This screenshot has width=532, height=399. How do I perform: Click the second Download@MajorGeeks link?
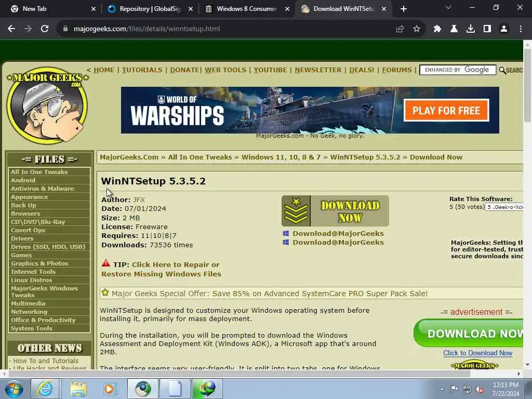[x=338, y=242]
